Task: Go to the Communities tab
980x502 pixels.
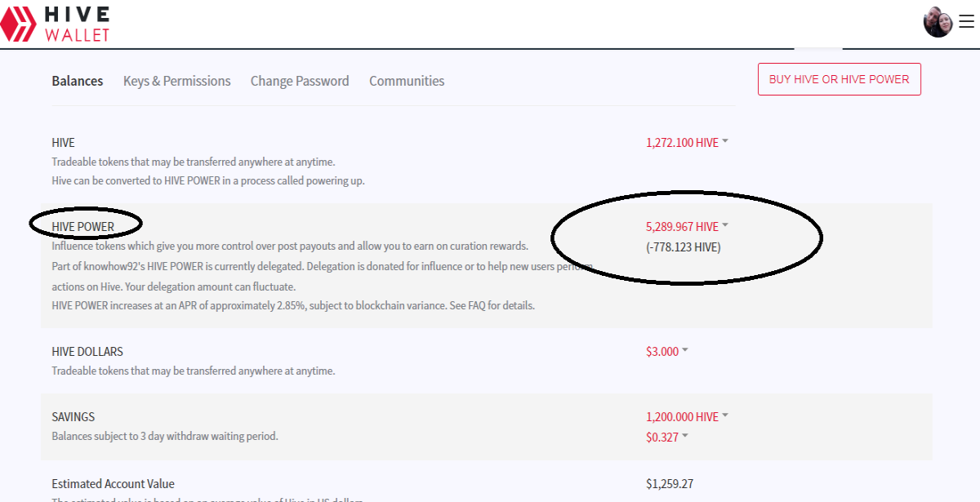Action: (407, 81)
